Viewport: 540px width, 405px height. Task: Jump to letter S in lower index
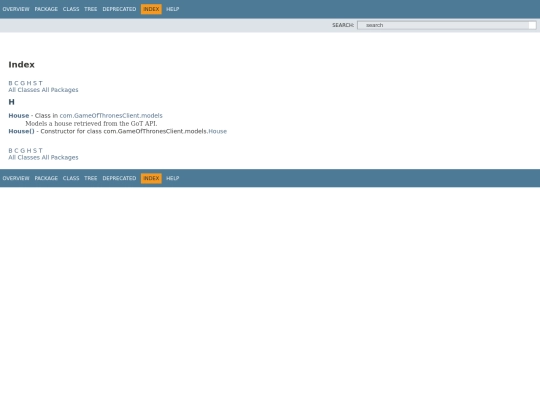tap(35, 150)
